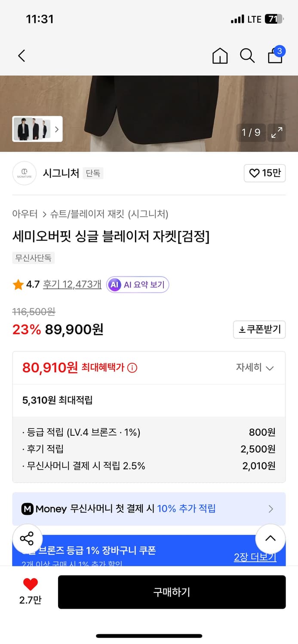Tap the scroll-to-top chevron button
Image resolution: width=298 pixels, height=644 pixels.
pos(270,538)
